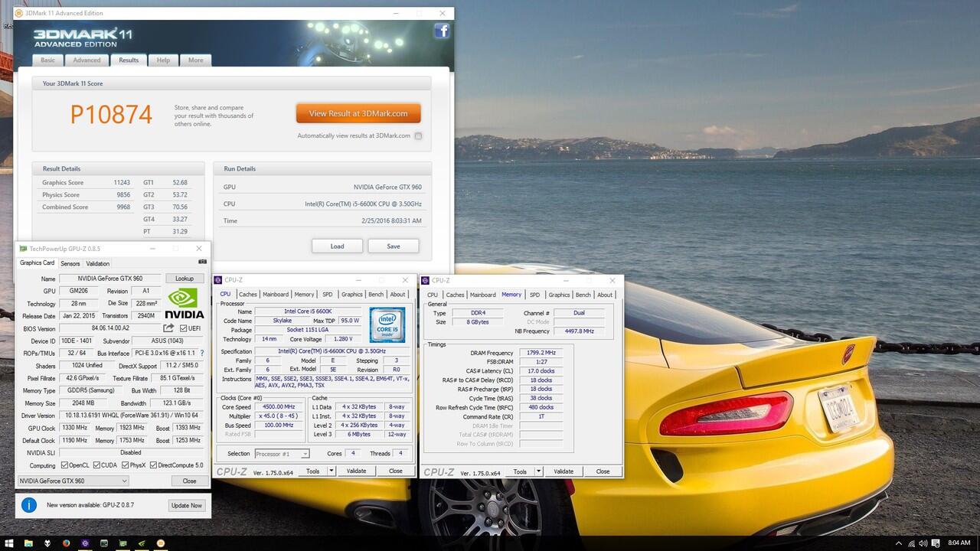The height and width of the screenshot is (551, 980).
Task: Click the purple CPU-Z taskbar icon
Action: (x=85, y=543)
